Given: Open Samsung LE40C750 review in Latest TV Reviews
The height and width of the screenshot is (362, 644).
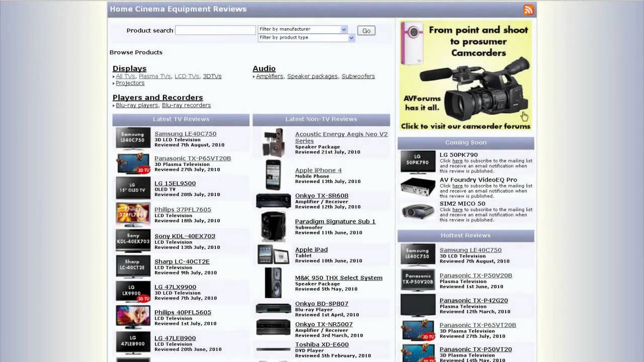Looking at the screenshot, I should [185, 134].
